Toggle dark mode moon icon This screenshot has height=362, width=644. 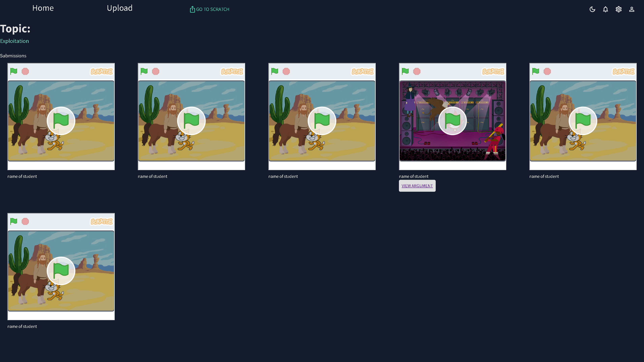(592, 9)
